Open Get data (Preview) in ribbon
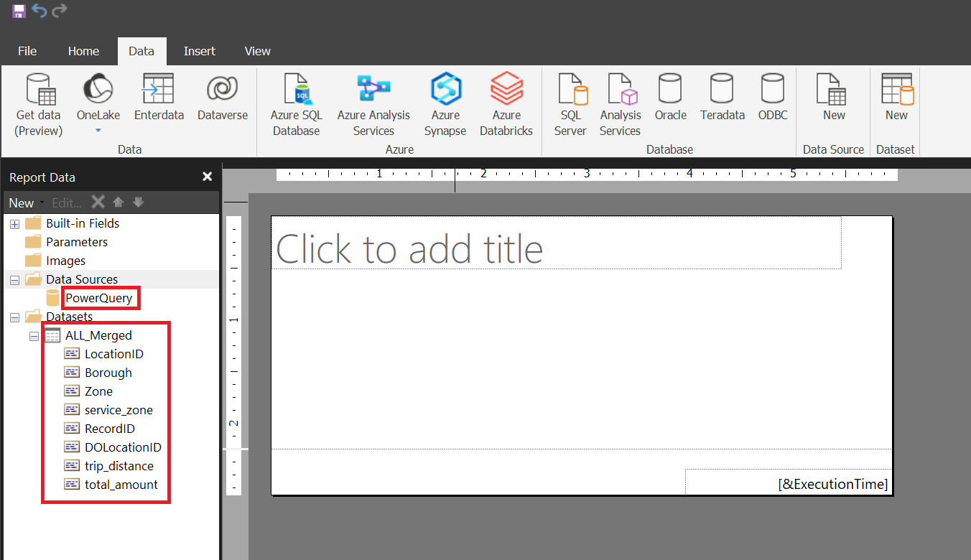The width and height of the screenshot is (971, 560). tap(39, 105)
